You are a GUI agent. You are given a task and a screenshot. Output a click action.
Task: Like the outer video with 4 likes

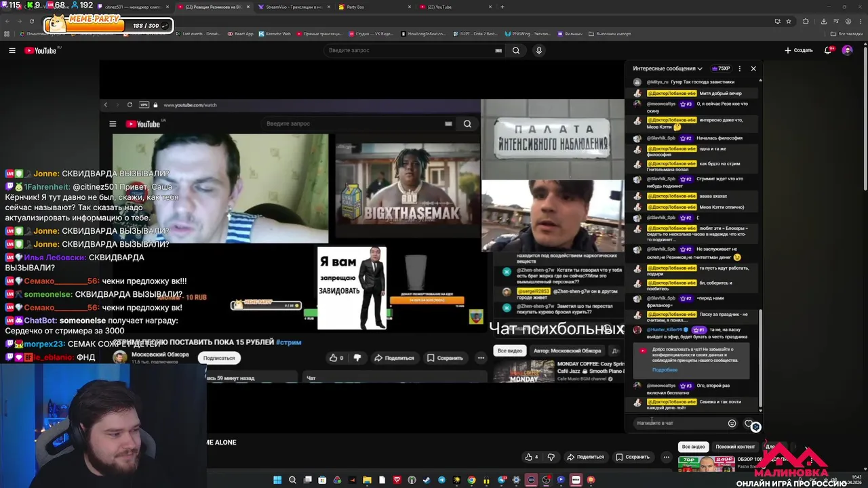click(531, 457)
